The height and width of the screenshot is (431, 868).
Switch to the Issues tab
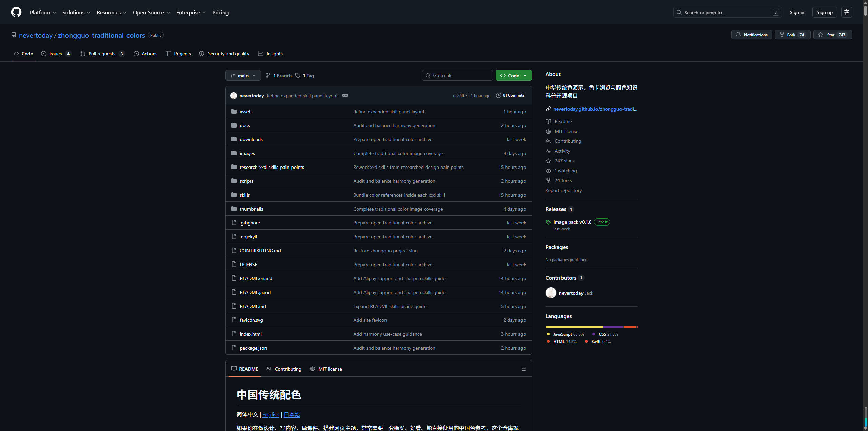[56, 54]
